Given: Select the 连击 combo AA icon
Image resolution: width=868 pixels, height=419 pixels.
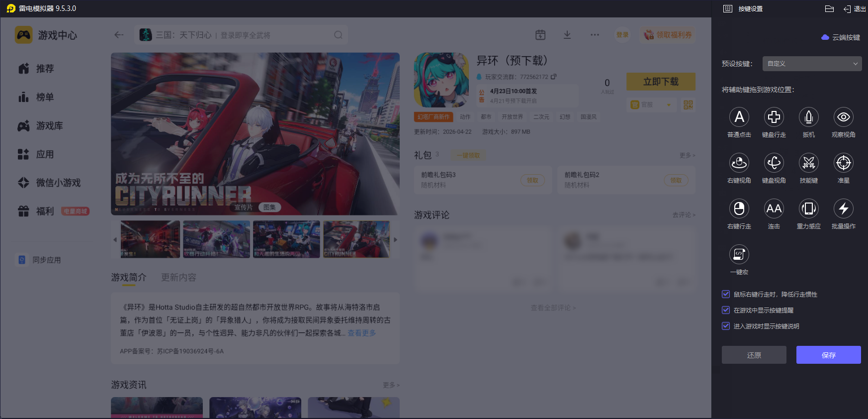Looking at the screenshot, I should [x=774, y=209].
